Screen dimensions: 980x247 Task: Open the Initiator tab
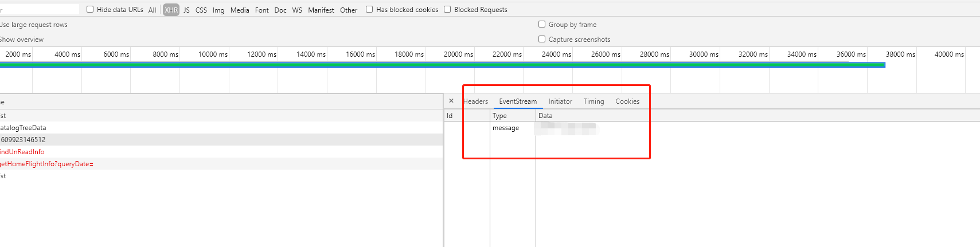(560, 101)
